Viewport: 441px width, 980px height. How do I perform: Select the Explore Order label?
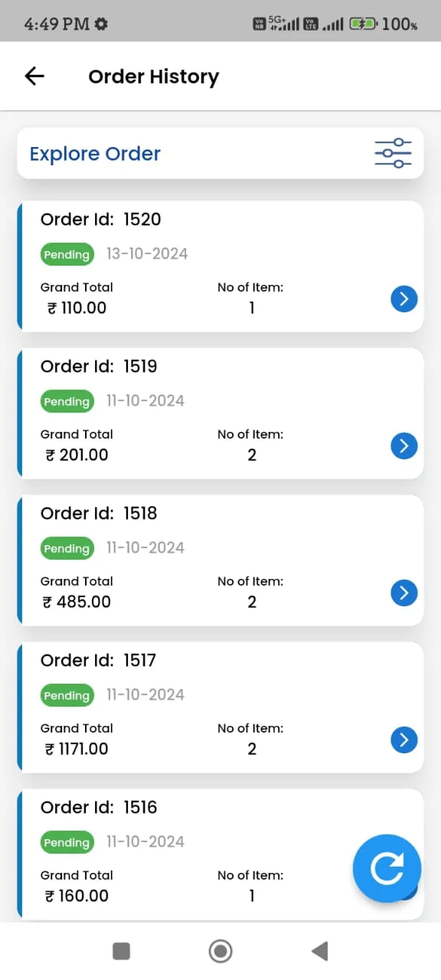coord(95,153)
